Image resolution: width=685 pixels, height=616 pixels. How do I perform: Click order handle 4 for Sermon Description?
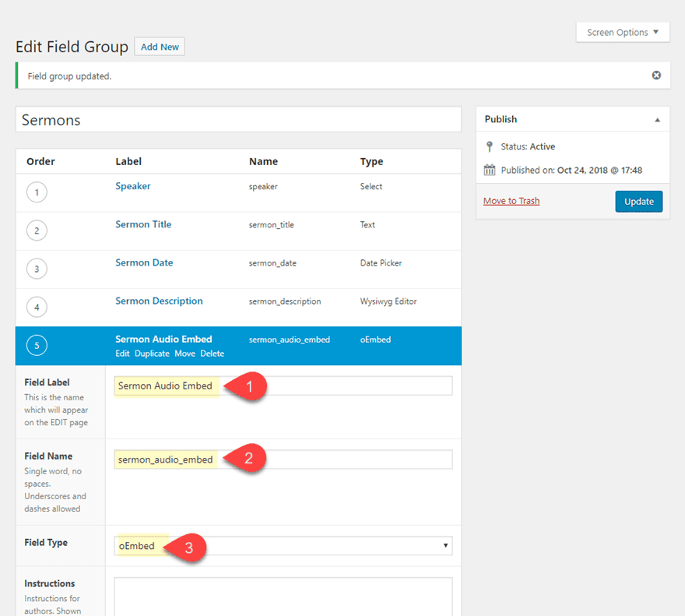point(37,307)
